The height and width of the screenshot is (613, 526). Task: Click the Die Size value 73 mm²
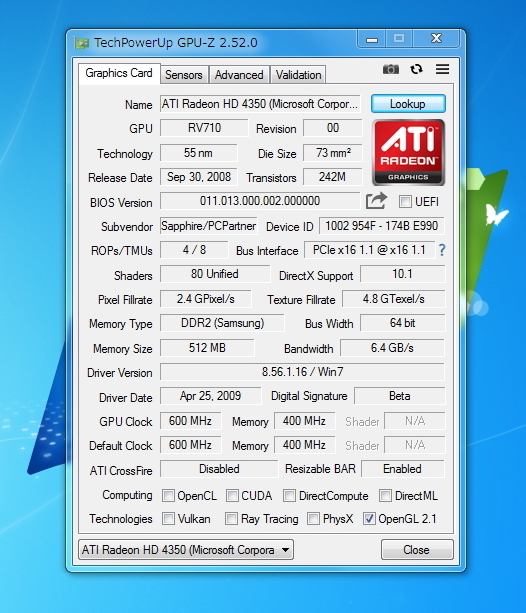(x=333, y=153)
